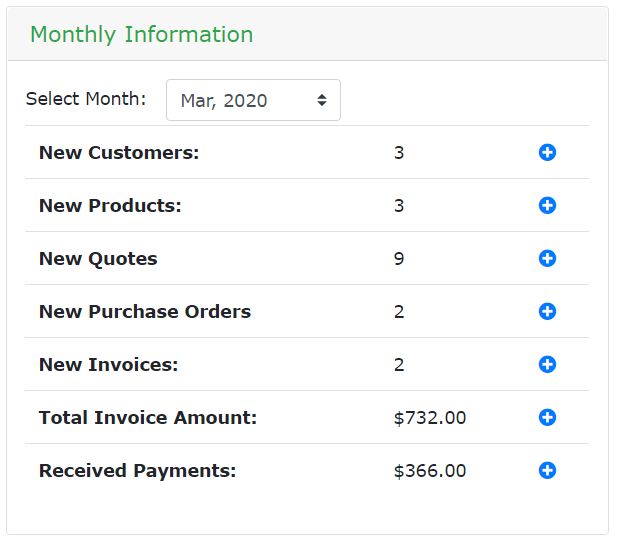Click the Monthly Information panel heading
The height and width of the screenshot is (543, 618).
[x=141, y=35]
